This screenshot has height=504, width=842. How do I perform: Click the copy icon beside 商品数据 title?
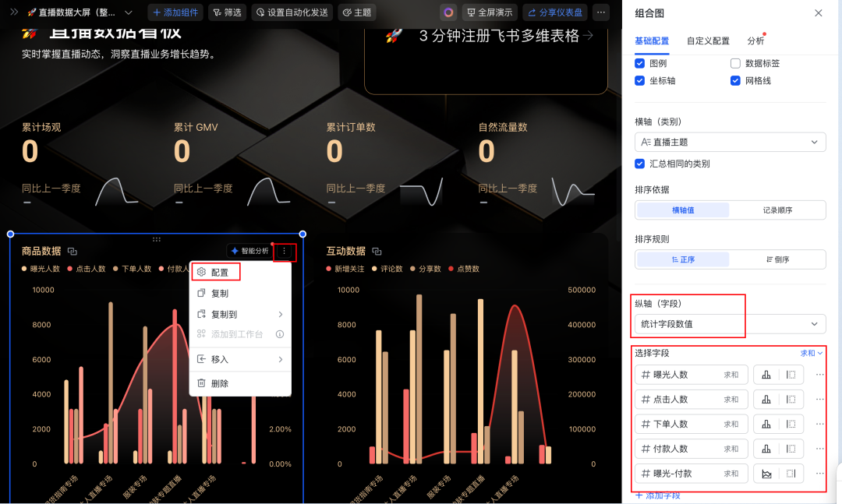73,252
